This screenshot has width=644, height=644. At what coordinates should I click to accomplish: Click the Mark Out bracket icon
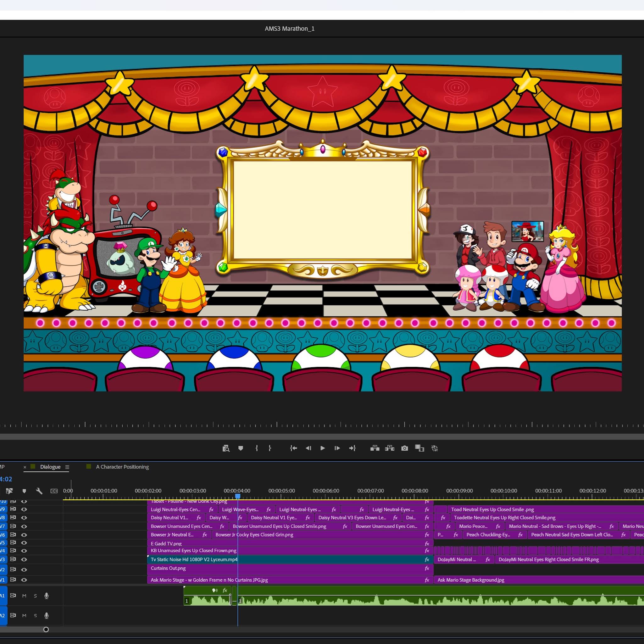click(270, 448)
